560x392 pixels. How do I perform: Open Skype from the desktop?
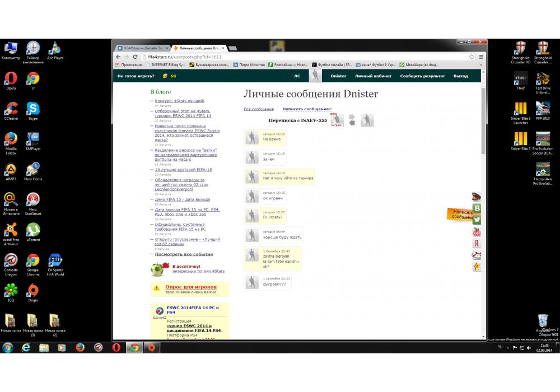coord(33,110)
